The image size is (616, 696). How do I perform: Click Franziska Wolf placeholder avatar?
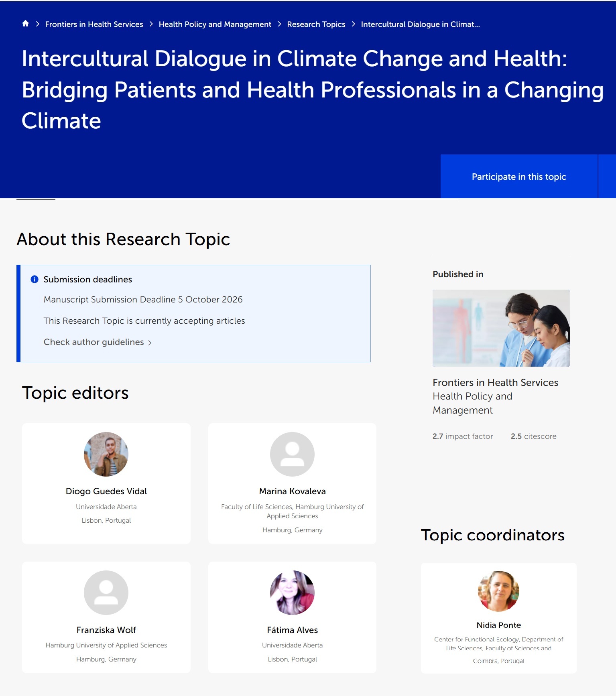point(106,593)
